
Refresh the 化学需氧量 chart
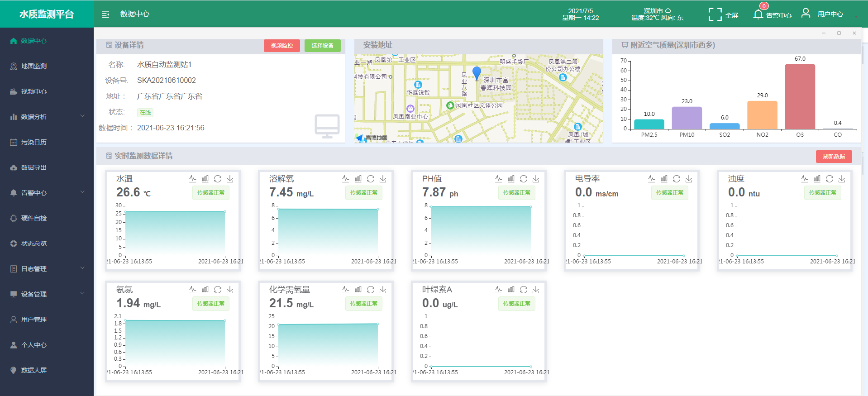tap(371, 290)
